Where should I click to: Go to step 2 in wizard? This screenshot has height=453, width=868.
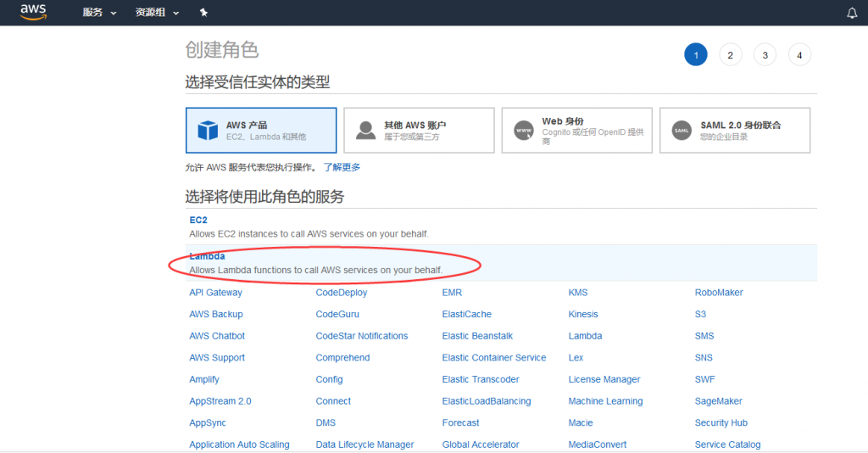pyautogui.click(x=730, y=55)
